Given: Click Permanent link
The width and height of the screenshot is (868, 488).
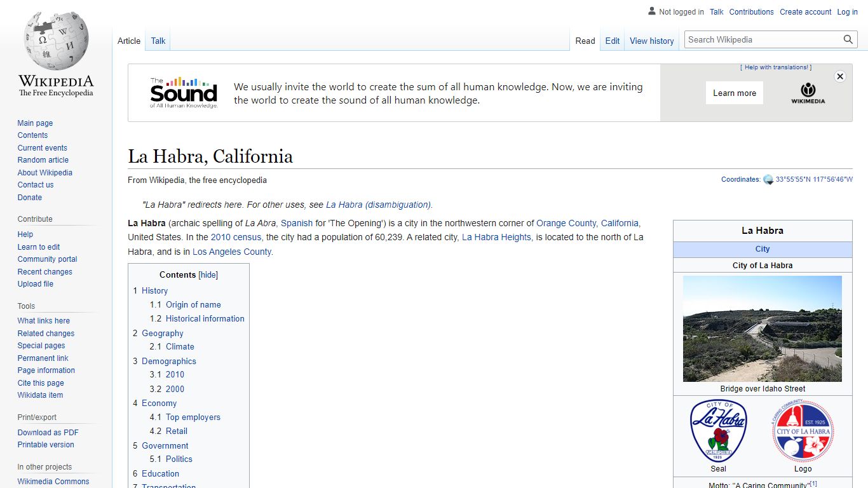Looking at the screenshot, I should (x=43, y=358).
